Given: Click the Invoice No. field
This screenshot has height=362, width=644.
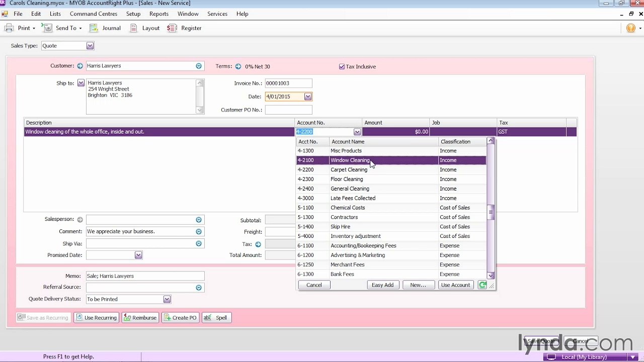Looking at the screenshot, I should pyautogui.click(x=288, y=83).
